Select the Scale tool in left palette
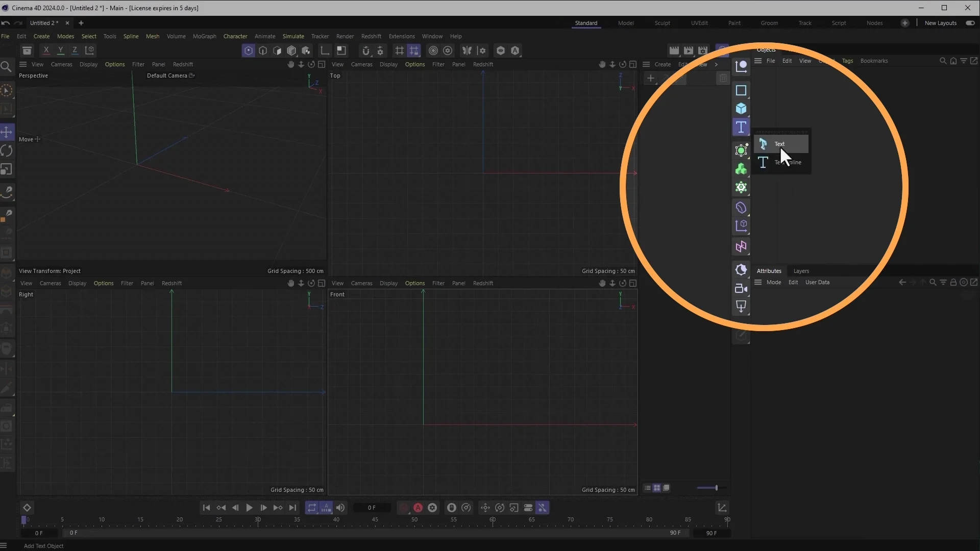This screenshot has width=980, height=551. tap(7, 169)
